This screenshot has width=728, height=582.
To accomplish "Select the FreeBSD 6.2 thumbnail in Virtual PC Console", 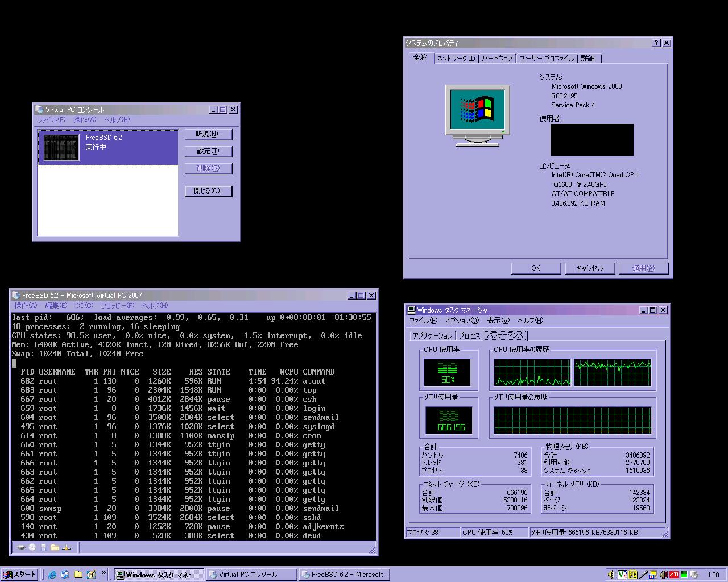I will tap(61, 148).
